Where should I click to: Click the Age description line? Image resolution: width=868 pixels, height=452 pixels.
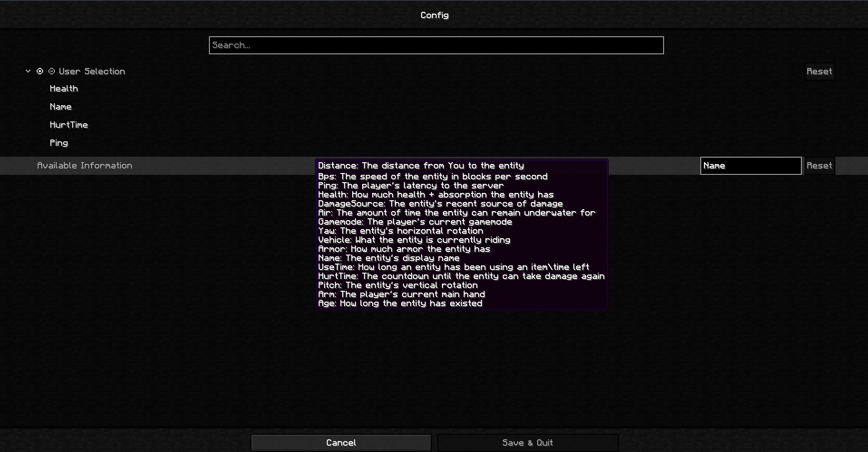tap(400, 303)
